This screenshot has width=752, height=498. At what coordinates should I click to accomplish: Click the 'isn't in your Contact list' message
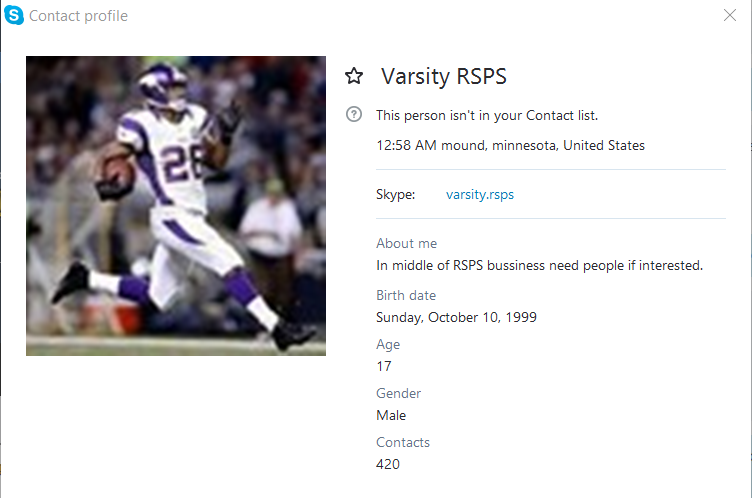click(487, 116)
